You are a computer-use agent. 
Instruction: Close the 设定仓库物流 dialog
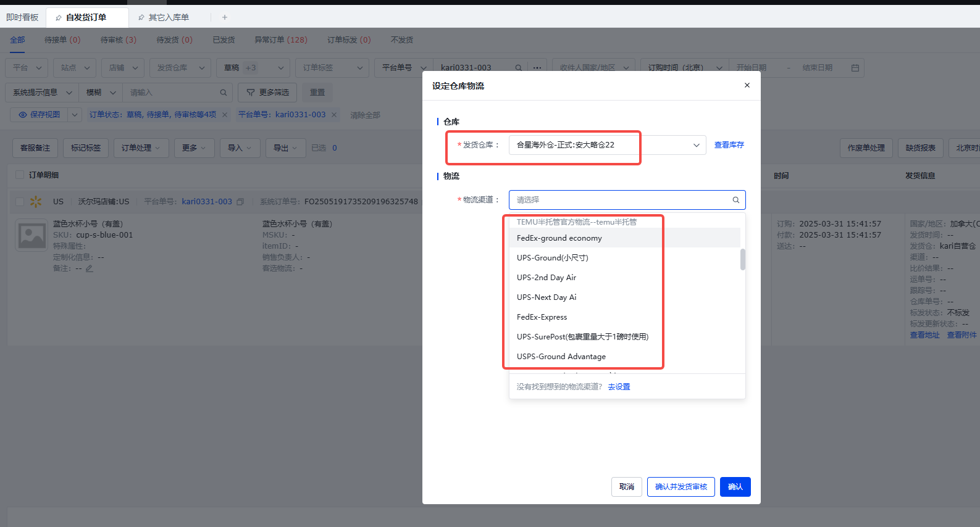coord(747,85)
